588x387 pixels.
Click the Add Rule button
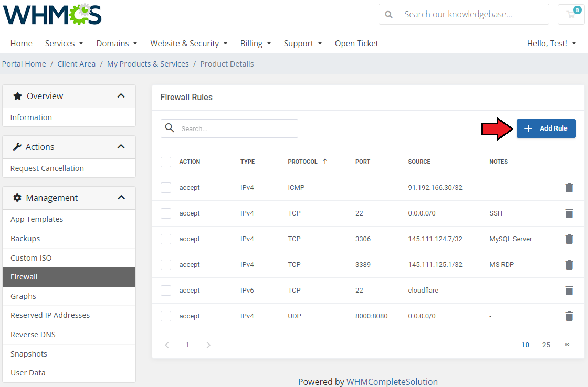point(546,128)
